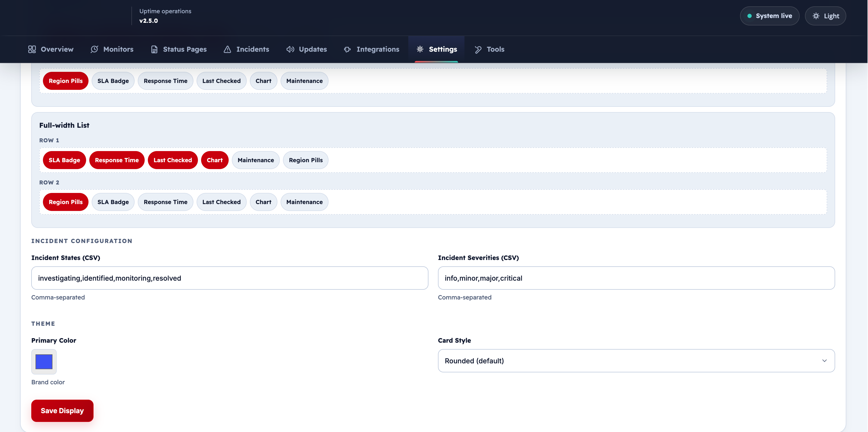Screen dimensions: 868x432
Task: Enable Last Checked in Full-width List Row 2
Action: click(x=222, y=202)
